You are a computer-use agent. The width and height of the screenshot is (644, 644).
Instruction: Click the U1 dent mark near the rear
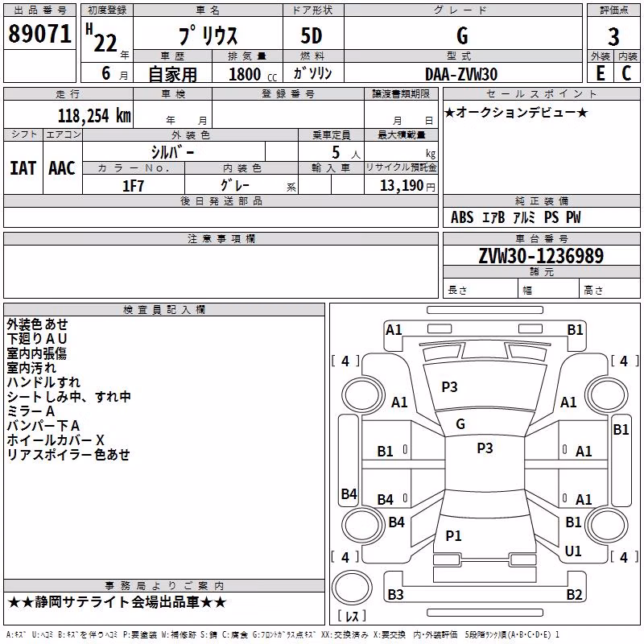pyautogui.click(x=573, y=551)
